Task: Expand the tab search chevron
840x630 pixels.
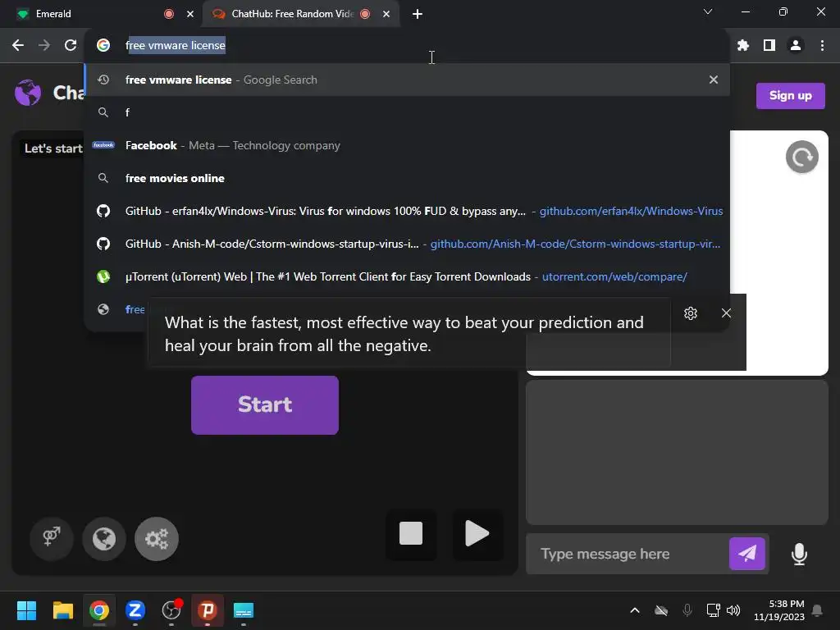Action: (708, 11)
